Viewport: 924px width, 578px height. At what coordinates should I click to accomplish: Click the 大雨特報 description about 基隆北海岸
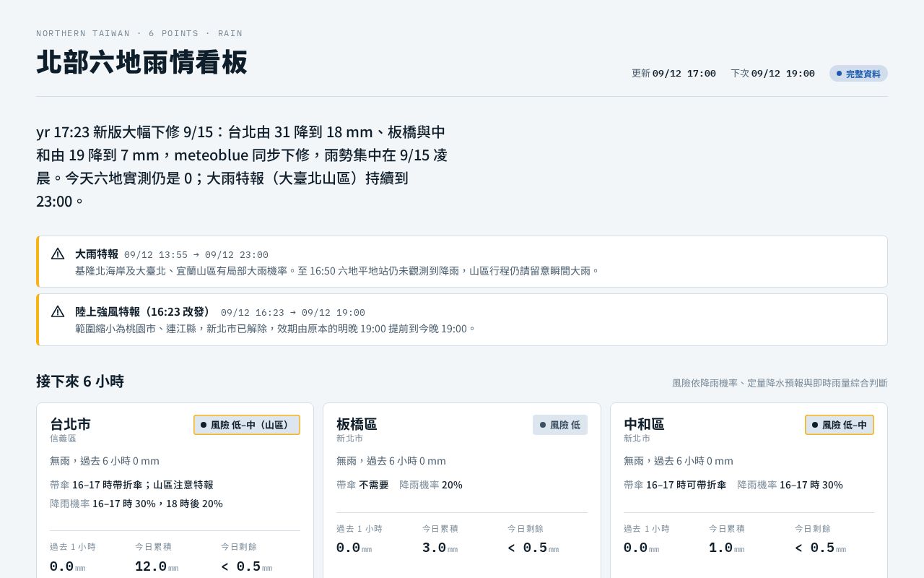pos(338,271)
